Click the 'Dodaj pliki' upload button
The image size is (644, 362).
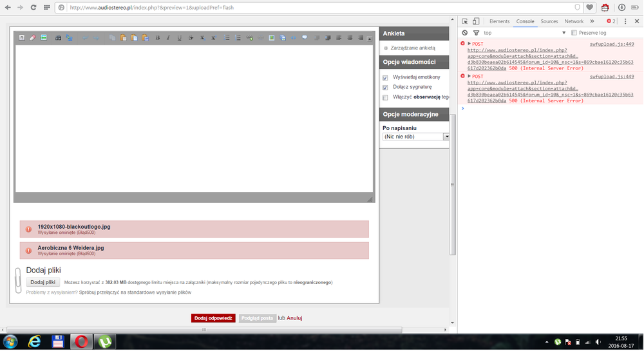(x=43, y=282)
